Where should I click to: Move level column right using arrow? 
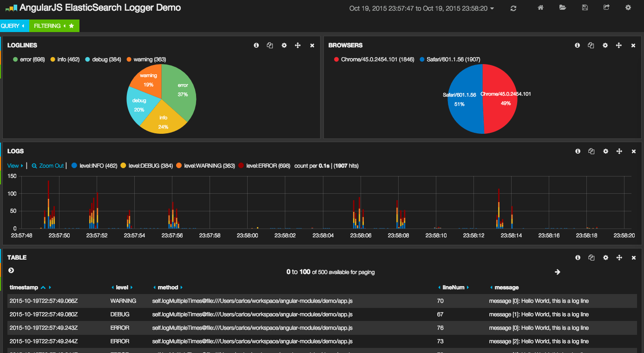tap(131, 288)
